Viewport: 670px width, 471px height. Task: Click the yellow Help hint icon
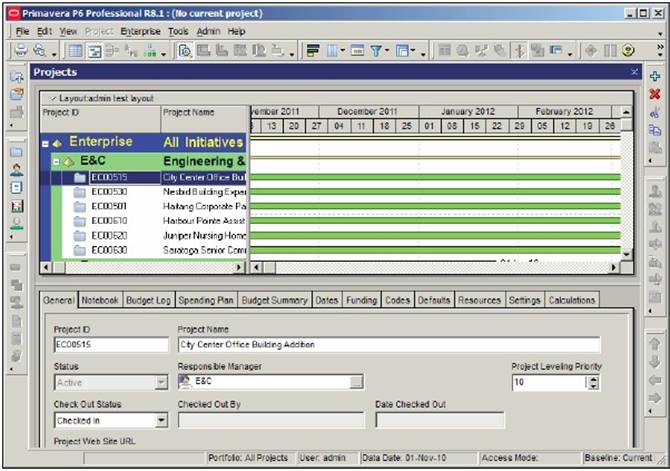pos(628,51)
